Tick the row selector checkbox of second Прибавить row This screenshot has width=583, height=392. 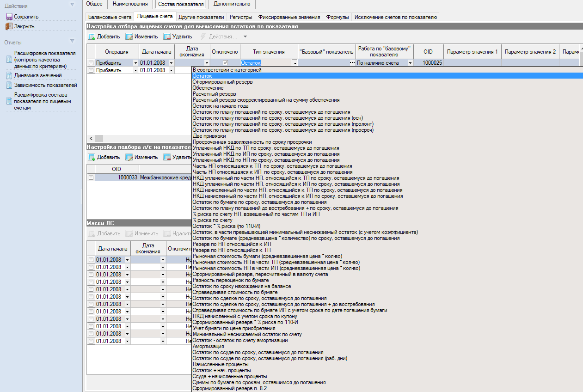(91, 70)
